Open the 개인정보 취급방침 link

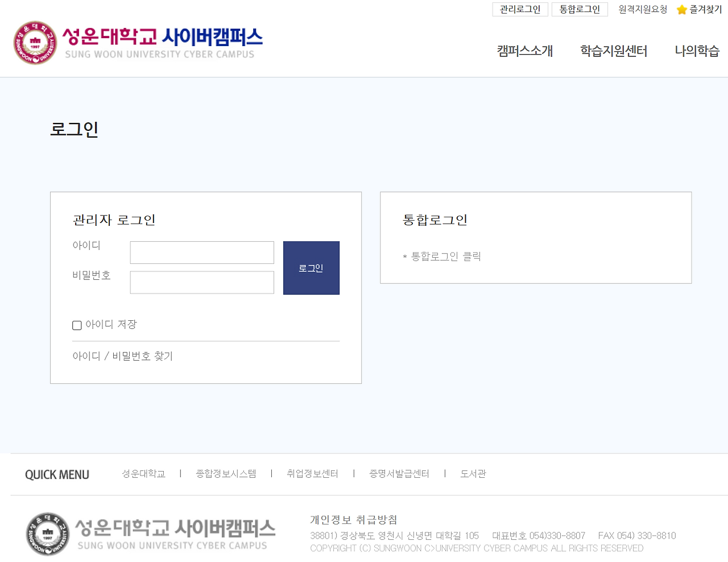(x=354, y=519)
